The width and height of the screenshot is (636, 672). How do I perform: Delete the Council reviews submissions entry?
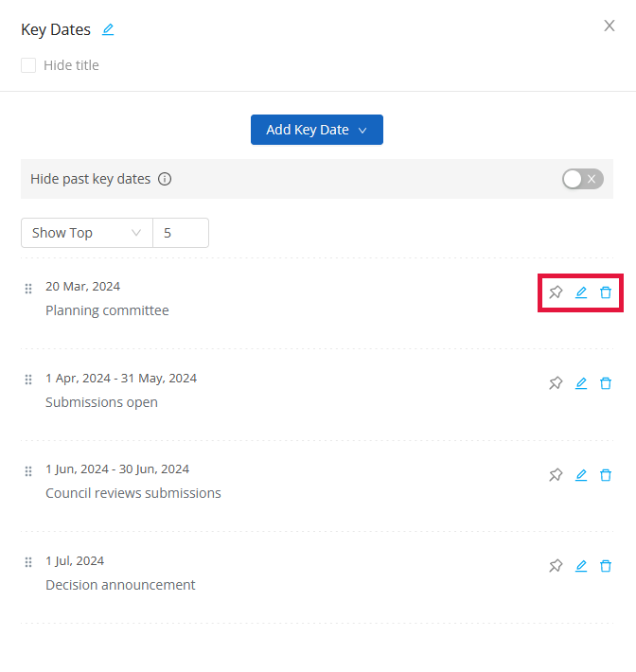point(606,475)
